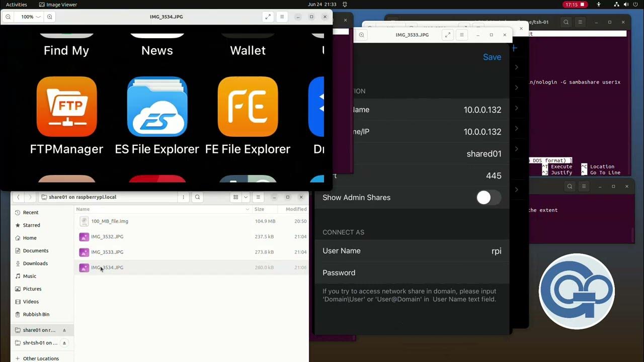Open the Image Viewer app menu in top bar
644x362 pixels.
[58, 5]
